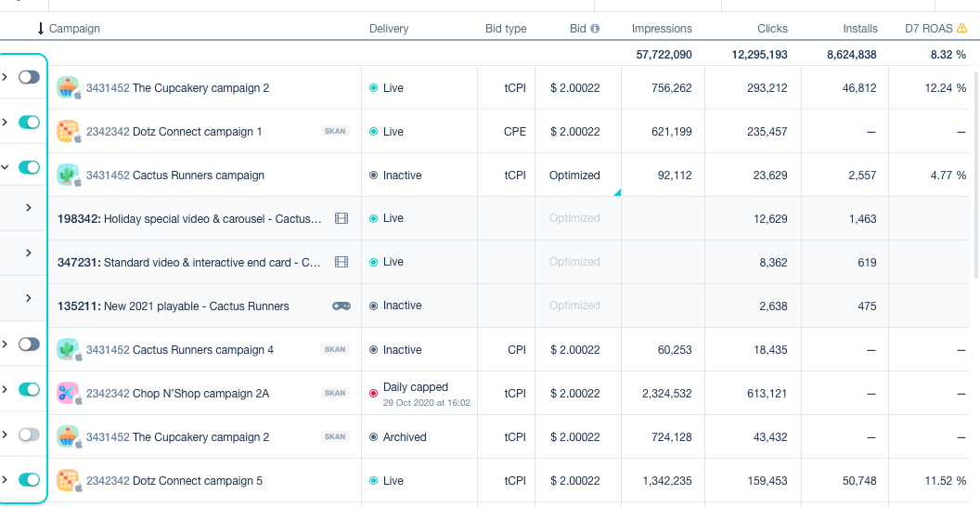980x507 pixels.
Task: Expand the Chop N'Shop campaign 2A row
Action: pyautogui.click(x=6, y=388)
